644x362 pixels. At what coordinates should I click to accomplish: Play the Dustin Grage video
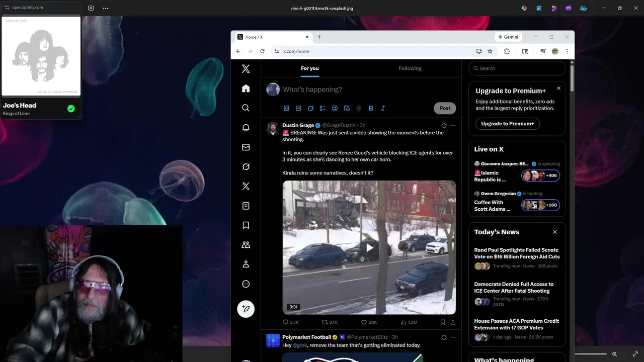(x=369, y=247)
